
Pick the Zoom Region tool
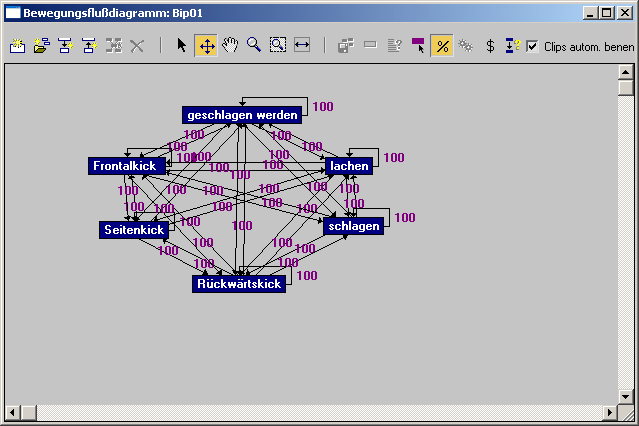point(278,45)
